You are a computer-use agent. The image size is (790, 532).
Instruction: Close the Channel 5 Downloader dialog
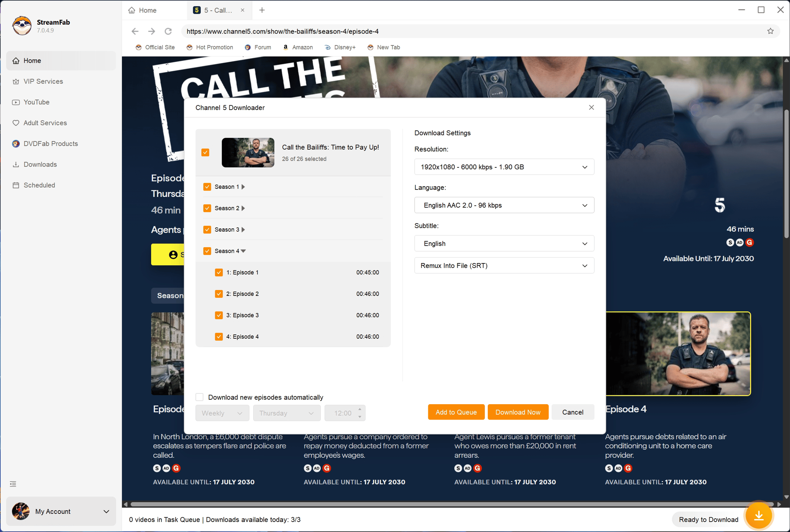pyautogui.click(x=591, y=108)
